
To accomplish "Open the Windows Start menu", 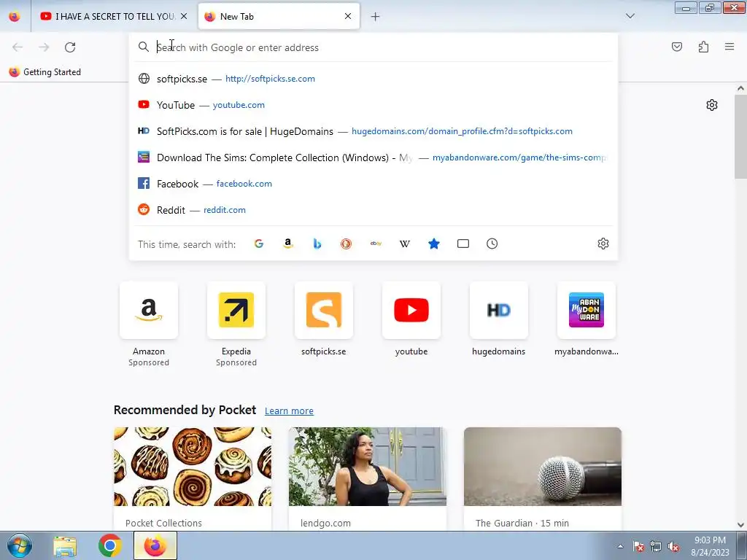I will click(19, 545).
